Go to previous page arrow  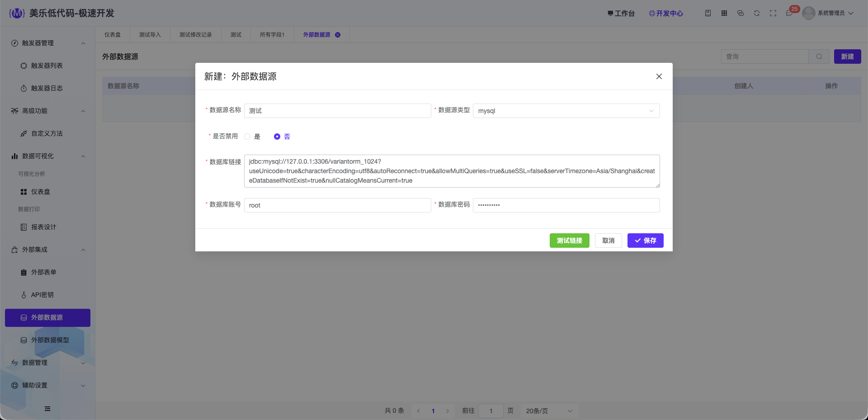419,411
